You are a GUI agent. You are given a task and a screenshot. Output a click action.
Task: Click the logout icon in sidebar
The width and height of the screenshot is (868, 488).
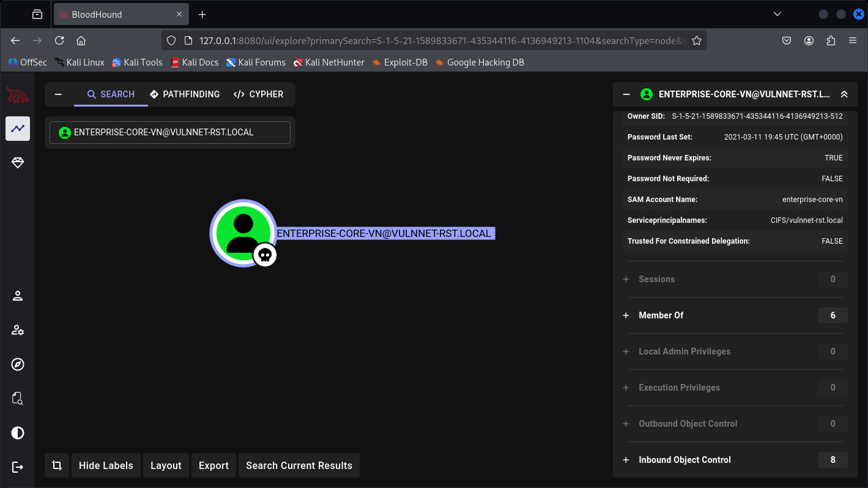pyautogui.click(x=18, y=467)
